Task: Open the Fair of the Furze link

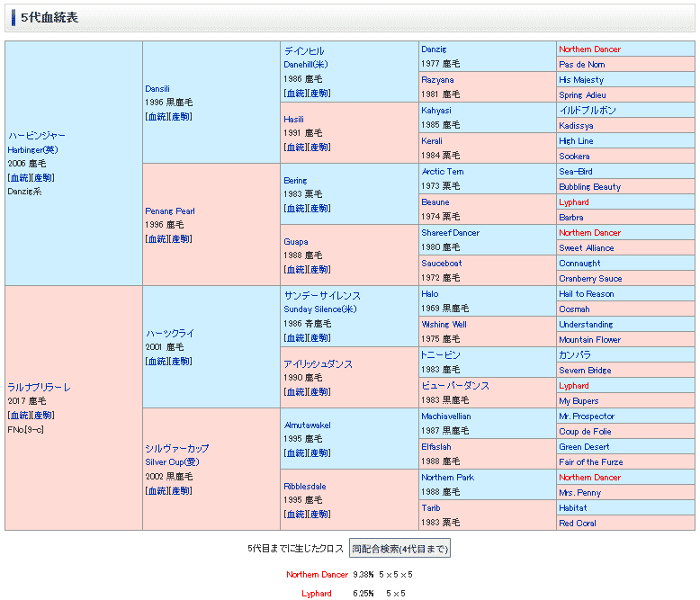Action: point(590,462)
